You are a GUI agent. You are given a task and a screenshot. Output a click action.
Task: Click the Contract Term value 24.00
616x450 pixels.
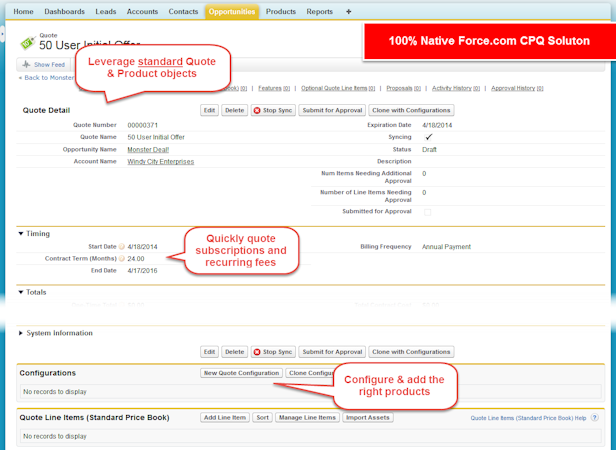coord(136,259)
